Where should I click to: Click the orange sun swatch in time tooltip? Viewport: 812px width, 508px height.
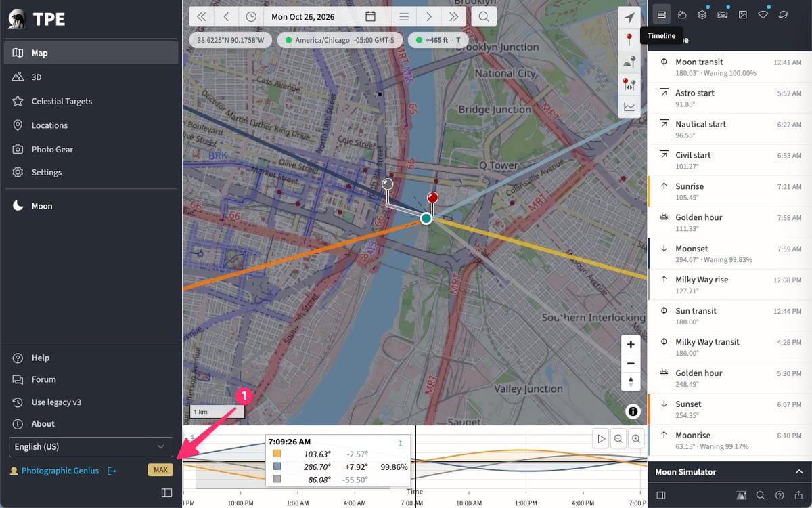coord(277,454)
